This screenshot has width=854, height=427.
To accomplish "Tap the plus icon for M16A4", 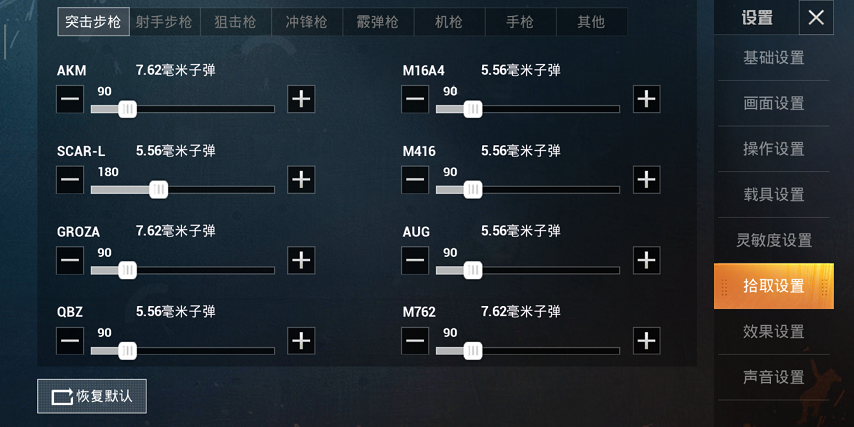I will [646, 99].
